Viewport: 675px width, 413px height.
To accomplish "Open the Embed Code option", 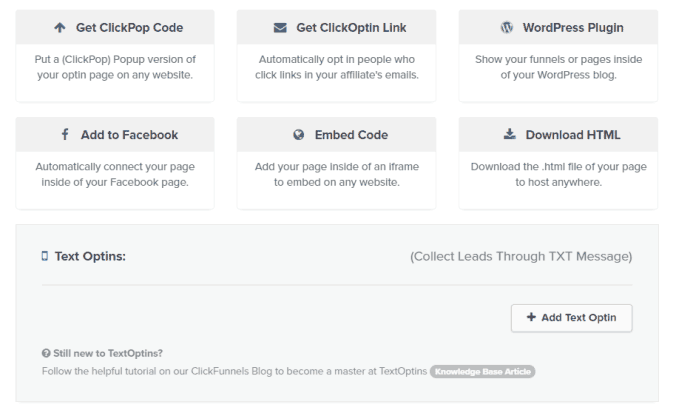I will click(336, 134).
